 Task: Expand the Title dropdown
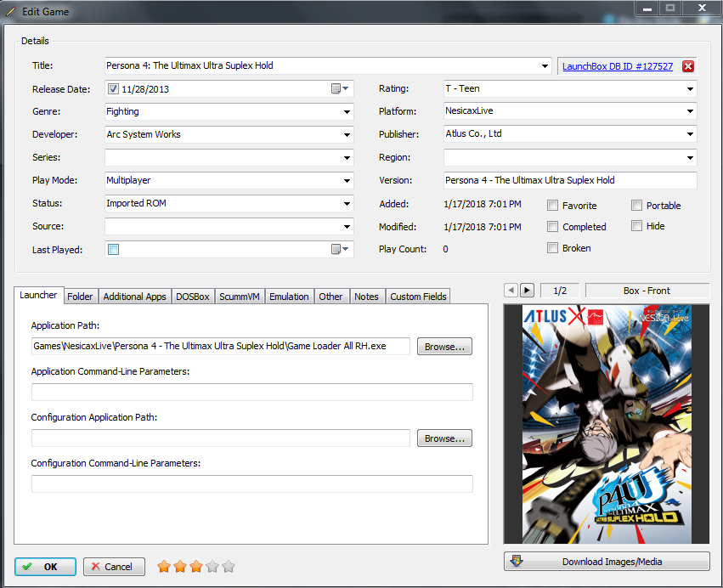[545, 66]
